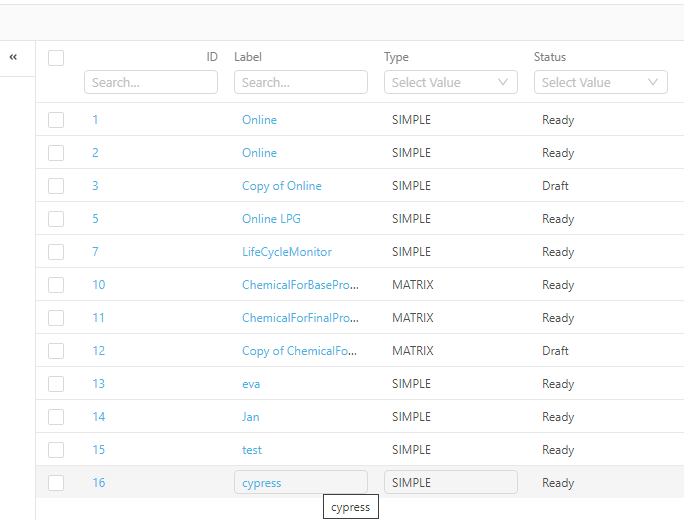
Task: Open the Online LPG entry
Action: click(x=273, y=219)
